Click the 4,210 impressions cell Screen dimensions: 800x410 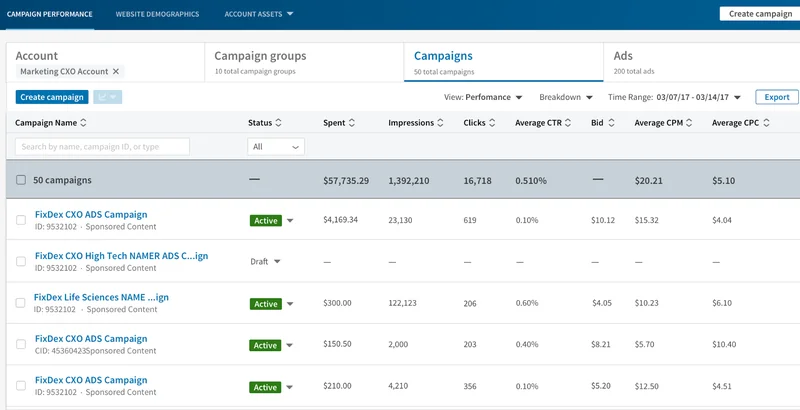398,386
